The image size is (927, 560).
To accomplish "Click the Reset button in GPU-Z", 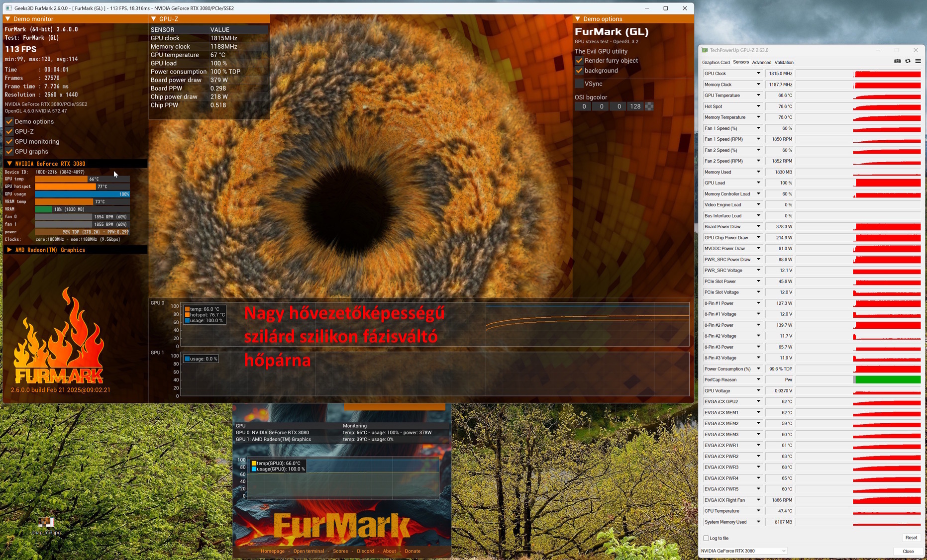I will [911, 538].
